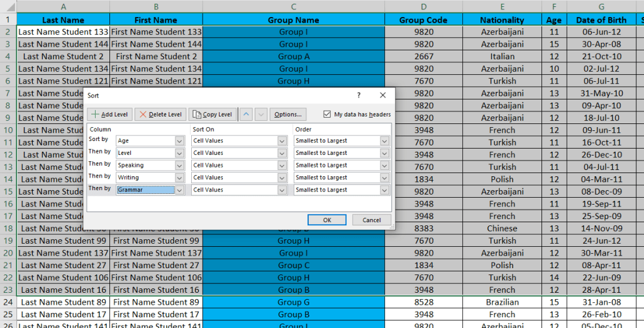Open the Grammar column dropdown

click(x=179, y=190)
